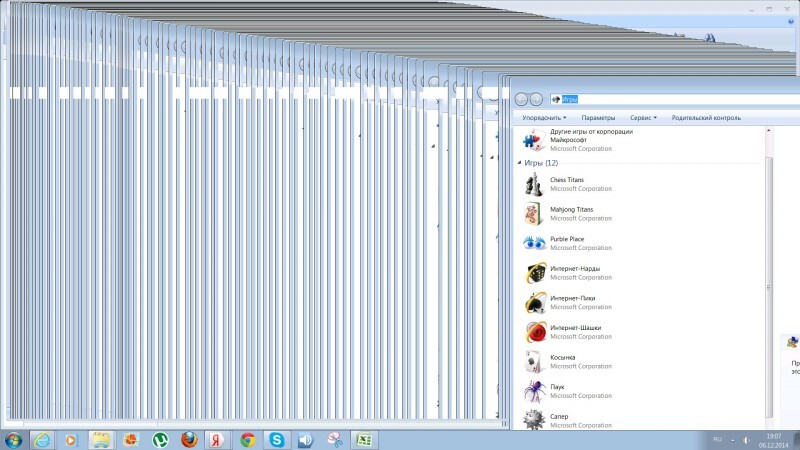Image resolution: width=800 pixels, height=450 pixels.
Task: Open Skype from the taskbar
Action: 277,440
